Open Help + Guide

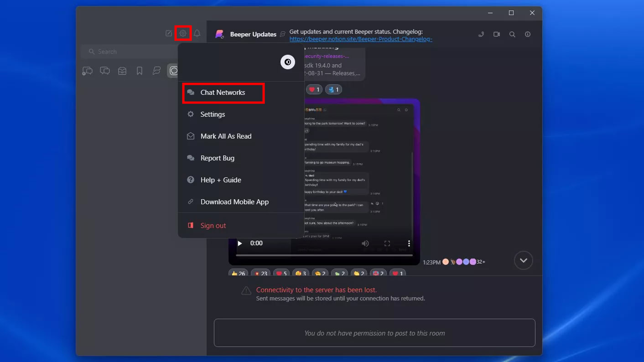(241, 180)
